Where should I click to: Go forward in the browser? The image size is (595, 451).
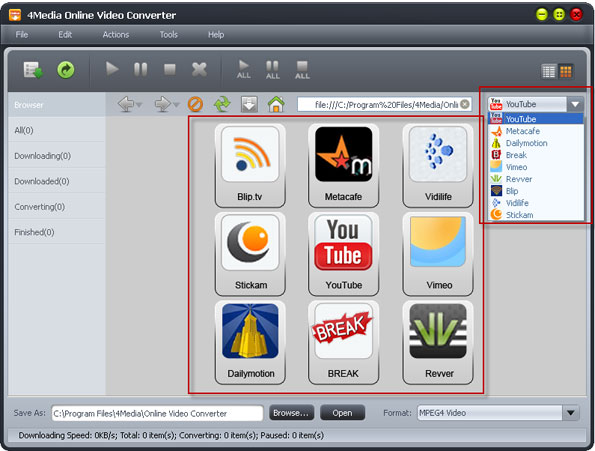(x=163, y=104)
